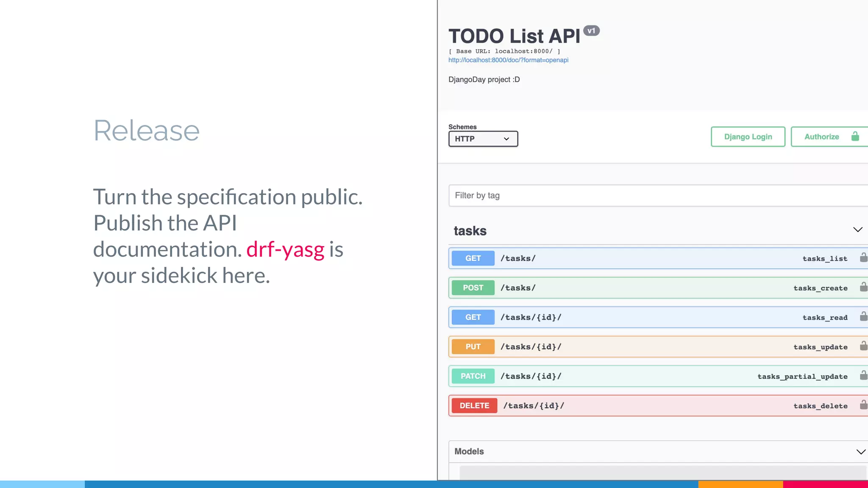Expand the PUT /tasks/{id}/ operation
The width and height of the screenshot is (868, 488).
point(658,347)
